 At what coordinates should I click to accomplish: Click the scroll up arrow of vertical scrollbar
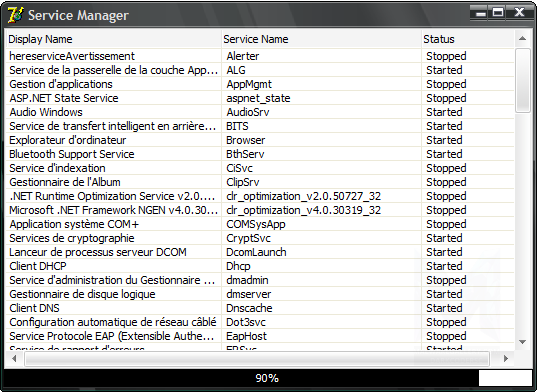point(522,38)
